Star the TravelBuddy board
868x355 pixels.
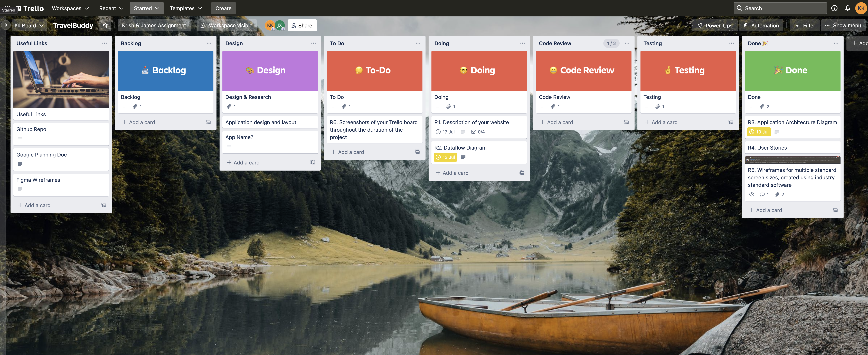click(x=105, y=25)
